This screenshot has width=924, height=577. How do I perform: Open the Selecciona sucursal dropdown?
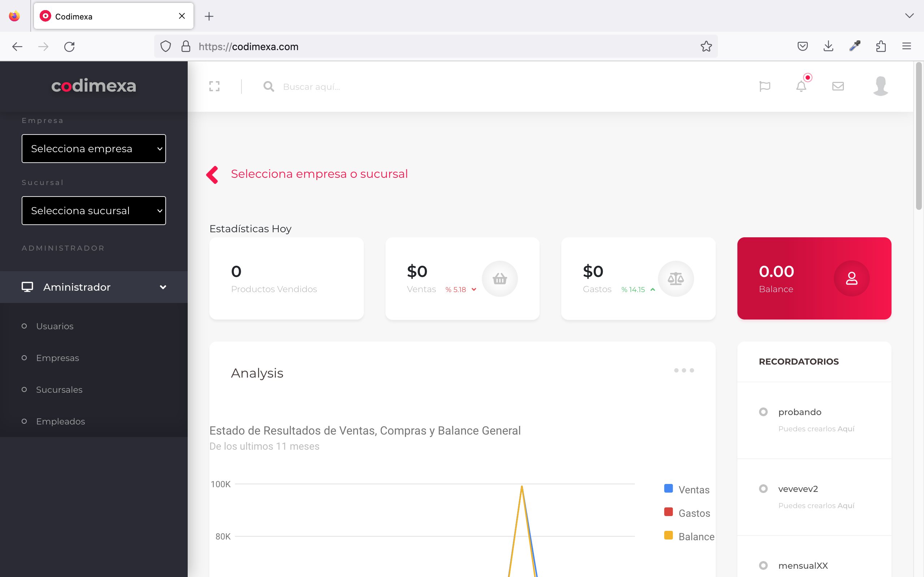point(93,211)
